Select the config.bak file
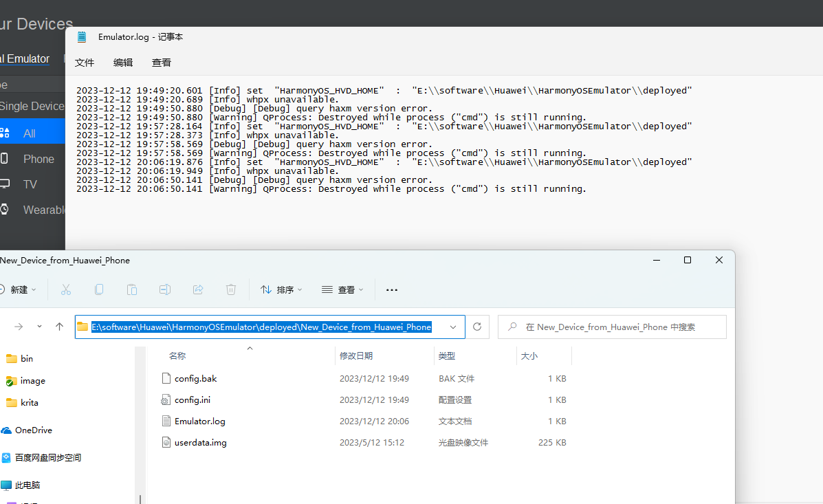823x504 pixels. pyautogui.click(x=196, y=379)
